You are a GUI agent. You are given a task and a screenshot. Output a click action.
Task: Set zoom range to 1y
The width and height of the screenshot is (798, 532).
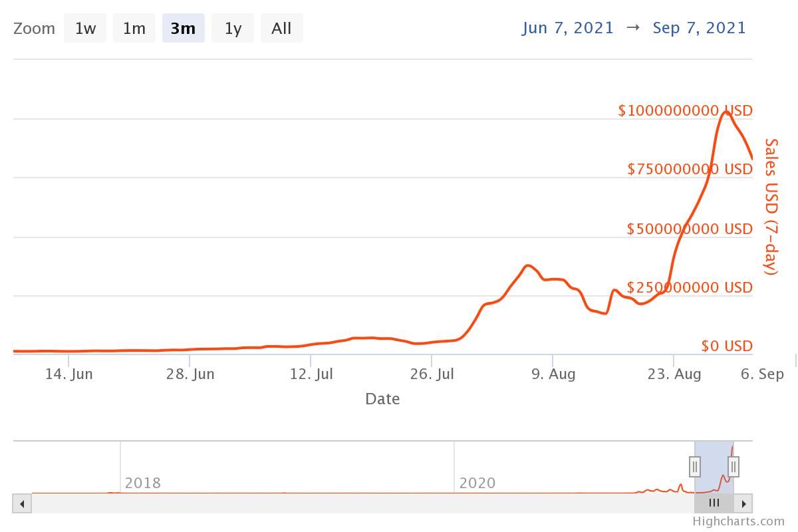pos(233,29)
